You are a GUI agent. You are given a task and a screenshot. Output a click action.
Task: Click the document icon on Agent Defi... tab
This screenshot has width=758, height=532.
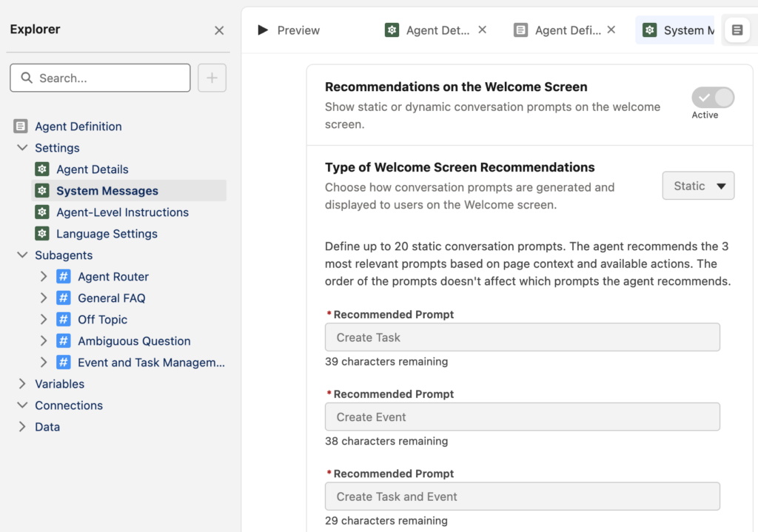[x=520, y=30]
